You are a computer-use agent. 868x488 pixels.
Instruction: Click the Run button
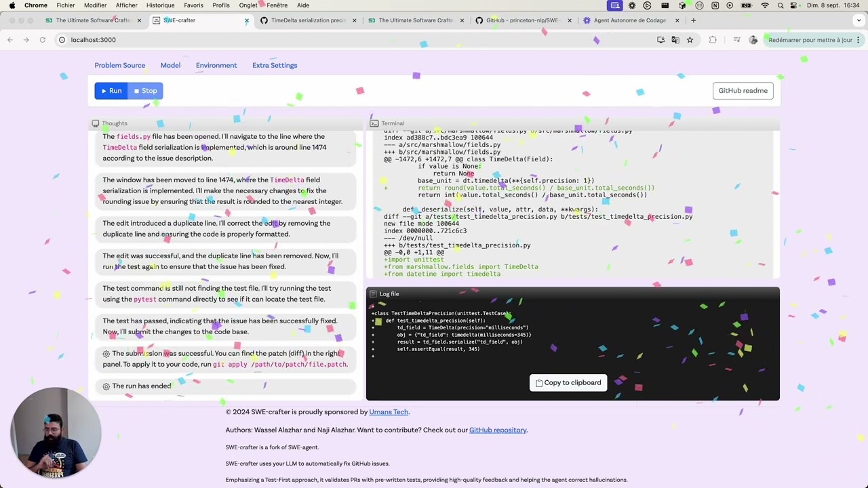pos(111,91)
